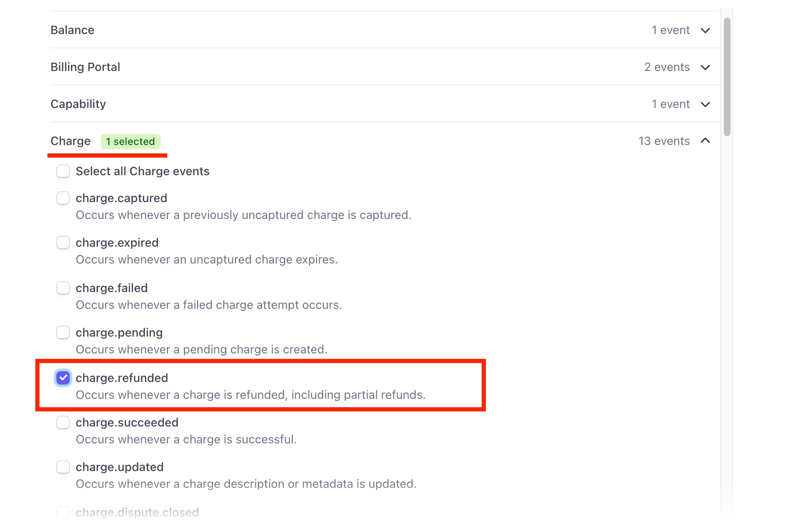Uncheck the charge.refunded event

[x=63, y=378]
